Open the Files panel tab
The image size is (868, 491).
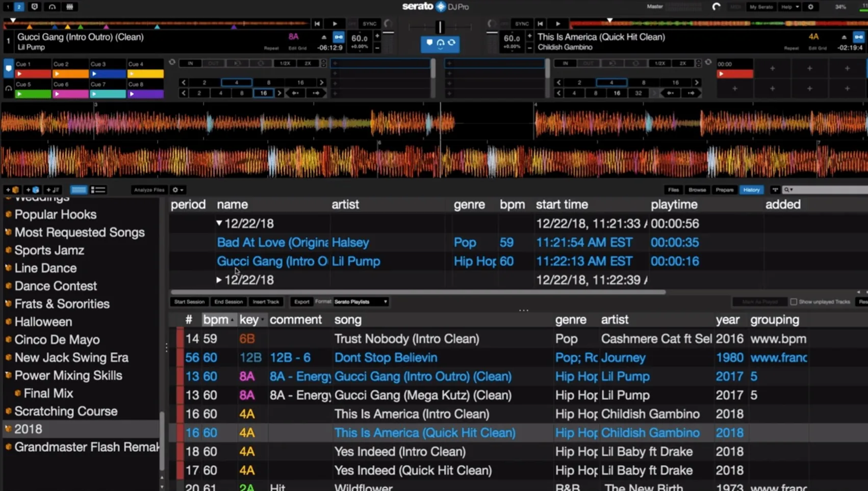click(x=673, y=190)
